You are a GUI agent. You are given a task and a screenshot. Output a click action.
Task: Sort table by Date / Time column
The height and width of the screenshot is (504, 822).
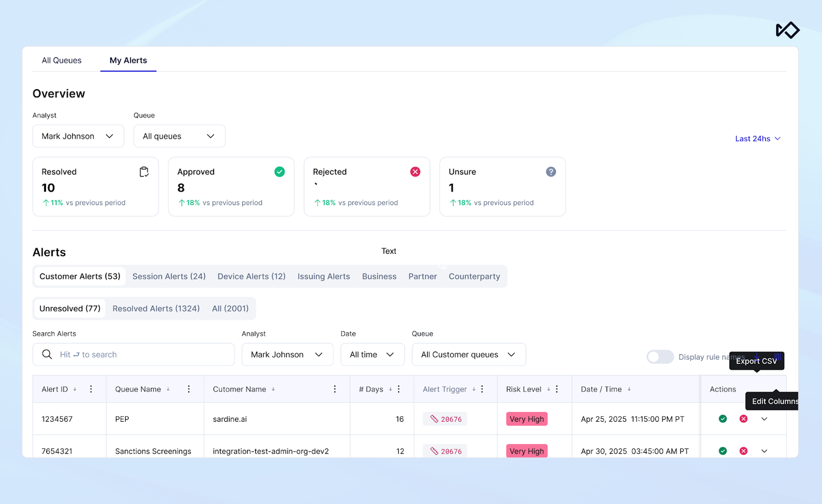pyautogui.click(x=629, y=389)
